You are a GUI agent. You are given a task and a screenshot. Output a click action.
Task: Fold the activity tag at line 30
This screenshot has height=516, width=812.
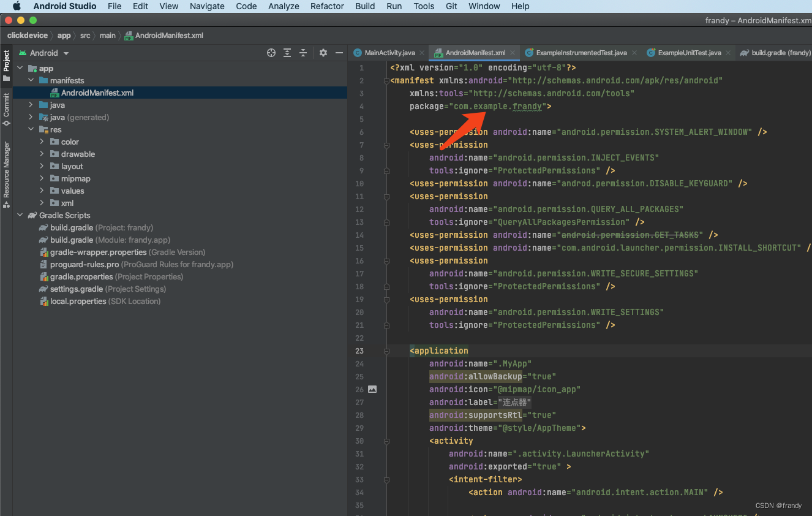(x=386, y=441)
